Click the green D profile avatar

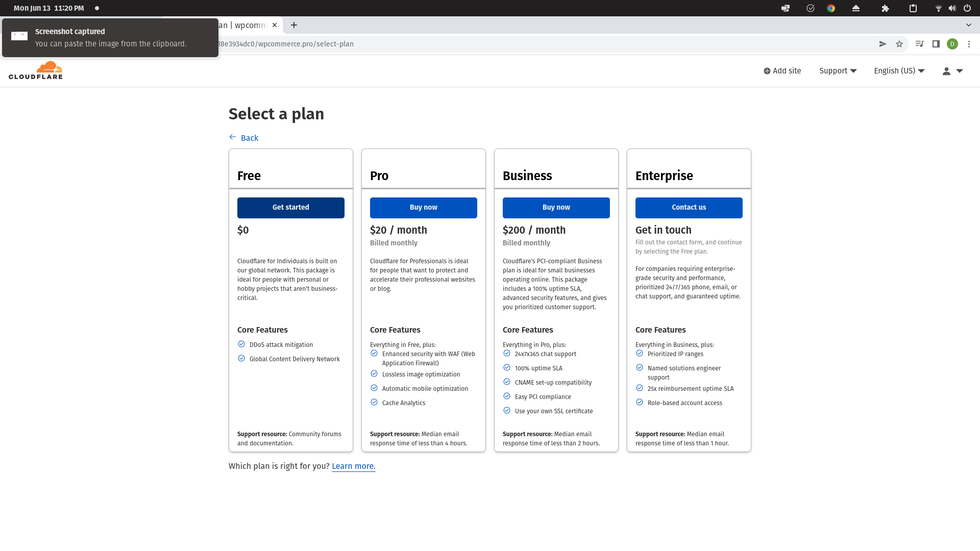[x=952, y=44]
